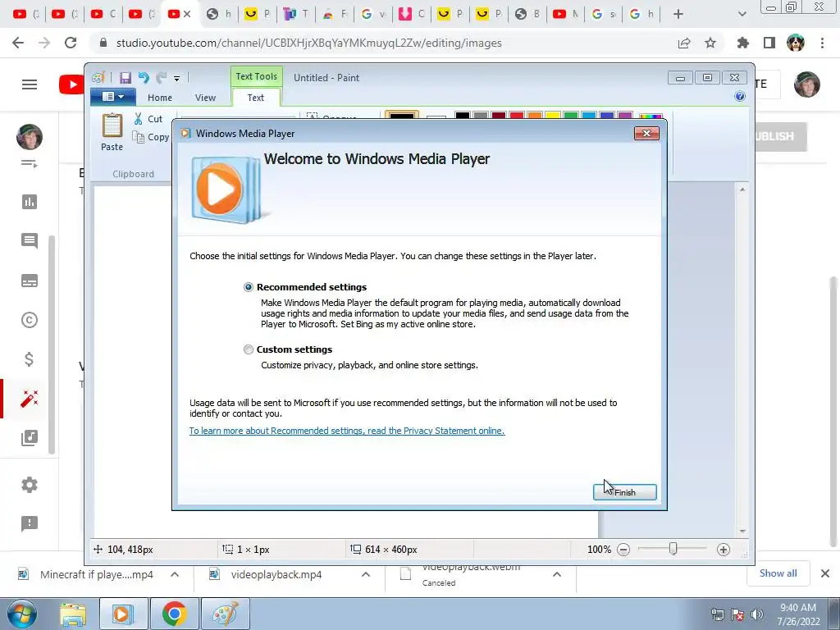The width and height of the screenshot is (840, 630).
Task: Click the Cut scissors icon in Paint
Action: [x=138, y=118]
